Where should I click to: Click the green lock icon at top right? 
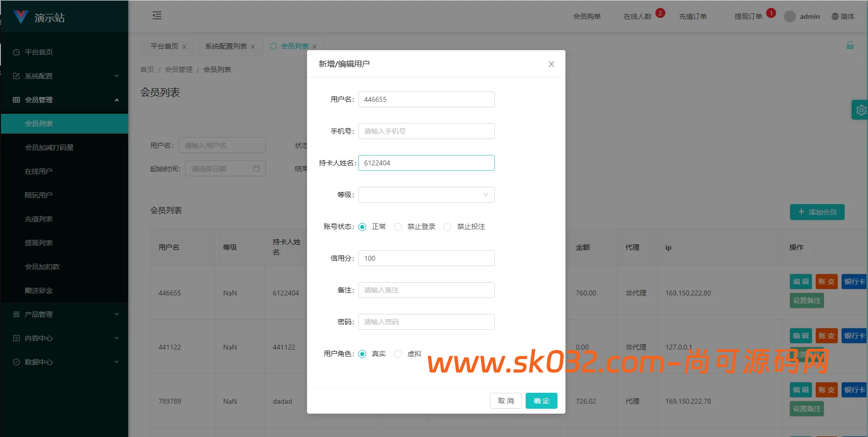point(850,45)
